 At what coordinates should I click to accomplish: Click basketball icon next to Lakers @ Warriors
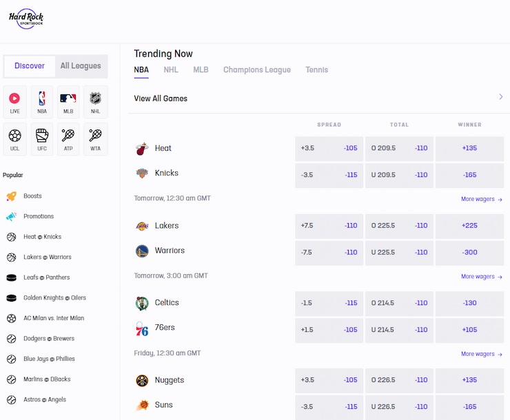tap(12, 258)
